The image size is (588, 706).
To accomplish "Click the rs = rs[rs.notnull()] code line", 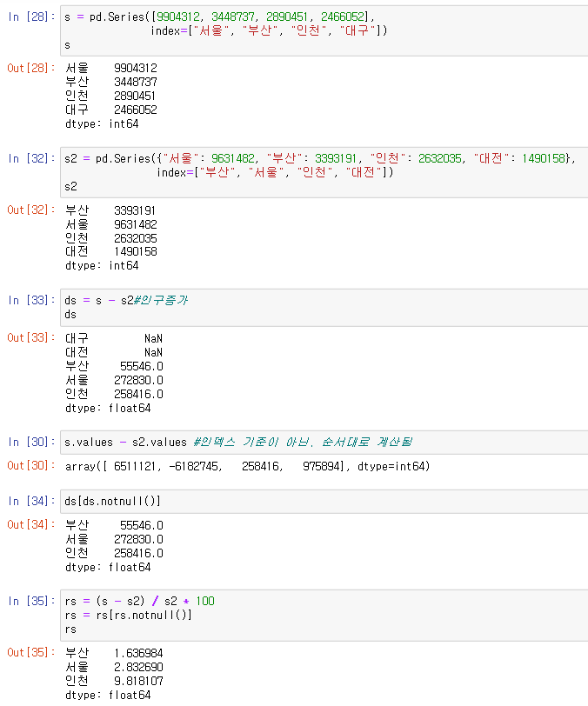I will click(x=129, y=615).
